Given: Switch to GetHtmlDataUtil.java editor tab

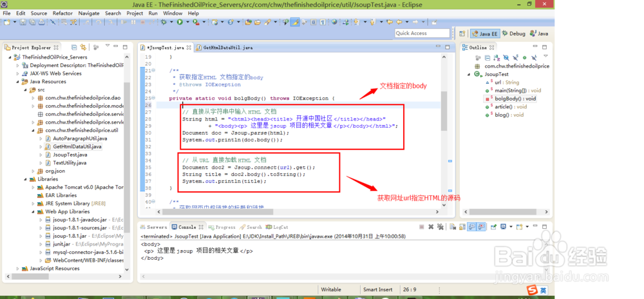Looking at the screenshot, I should click(x=224, y=48).
